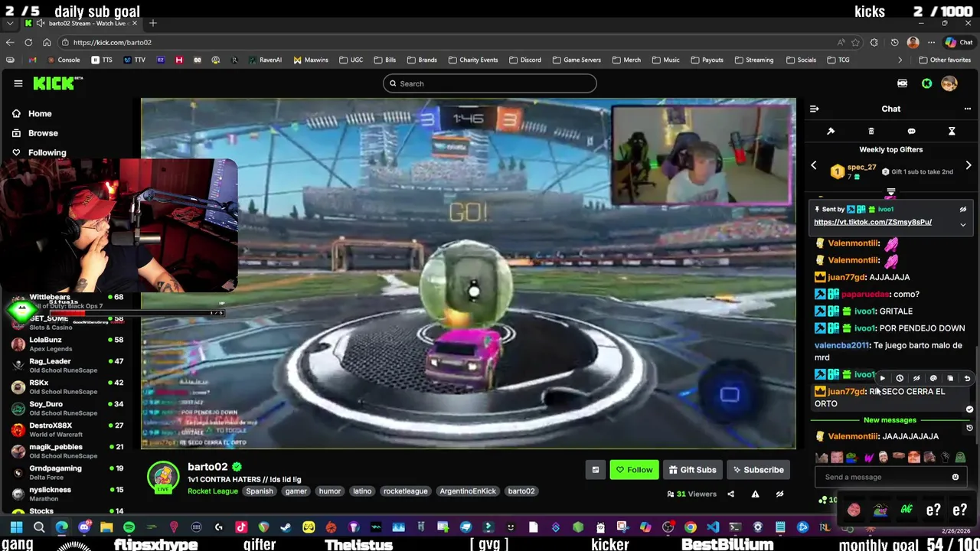This screenshot has width=980, height=551.
Task: Open the Discord bookmarks folder
Action: coord(524,60)
